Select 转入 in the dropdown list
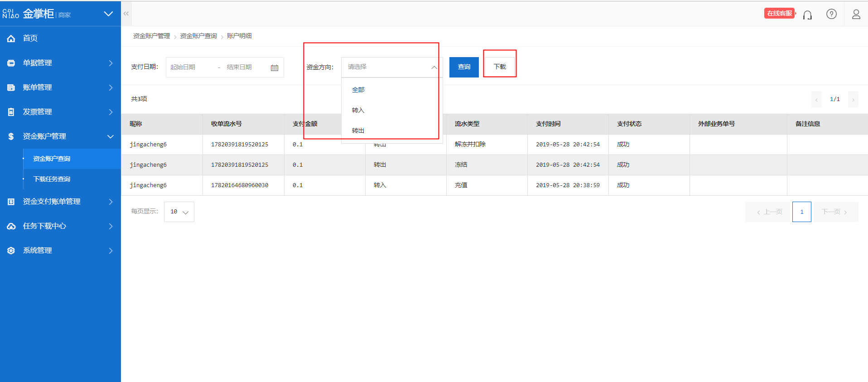The width and height of the screenshot is (868, 382). coord(391,110)
